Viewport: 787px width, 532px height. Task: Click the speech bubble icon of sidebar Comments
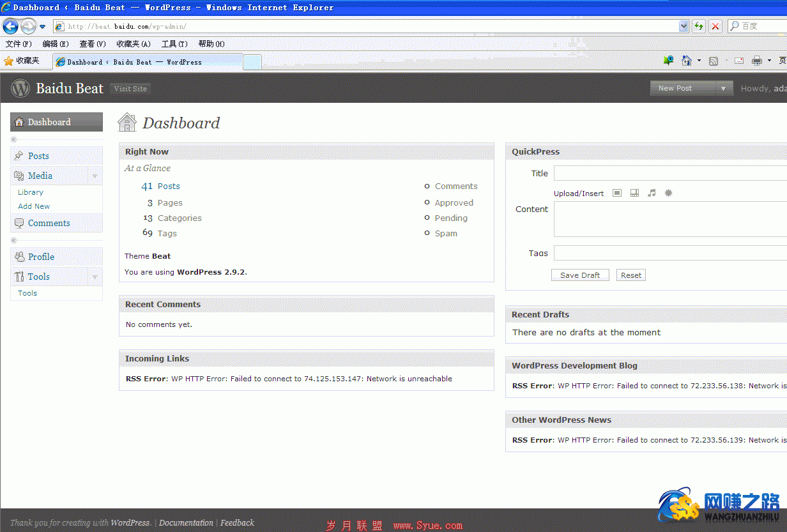coord(19,223)
